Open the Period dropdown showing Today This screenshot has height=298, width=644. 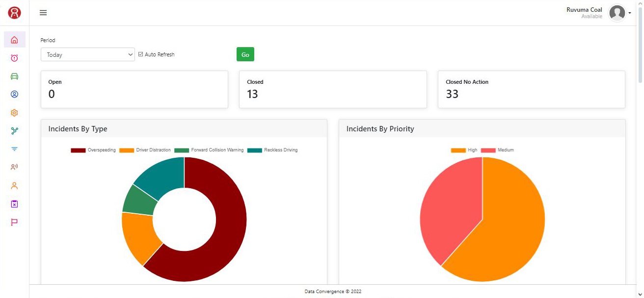(x=87, y=55)
